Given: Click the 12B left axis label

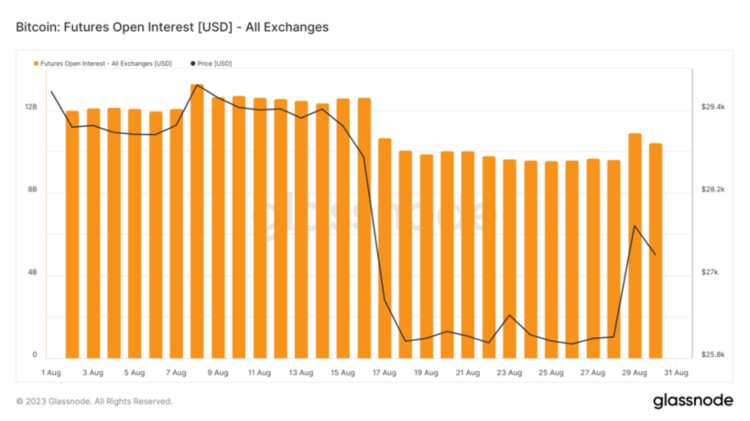Looking at the screenshot, I should pos(31,106).
